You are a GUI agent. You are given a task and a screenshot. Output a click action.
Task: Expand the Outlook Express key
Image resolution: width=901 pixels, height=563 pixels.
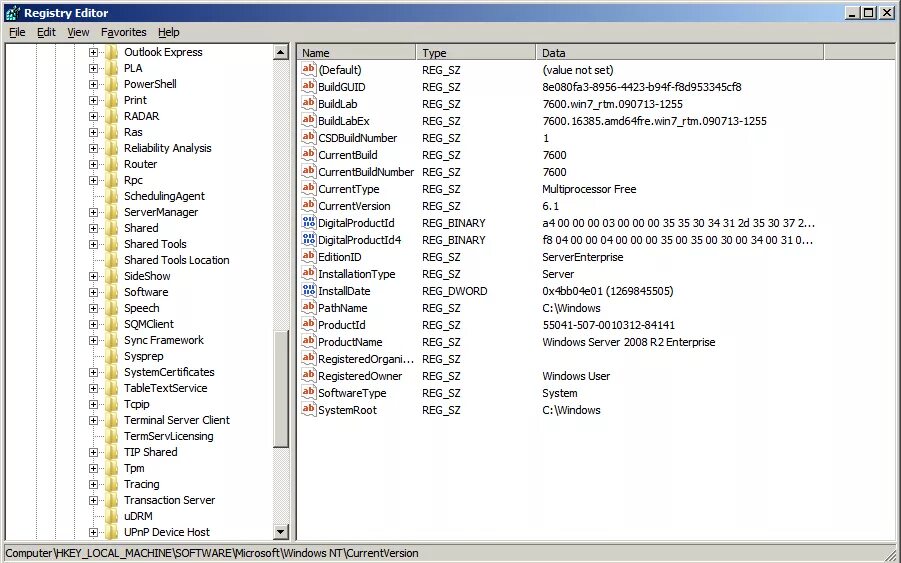click(x=93, y=52)
